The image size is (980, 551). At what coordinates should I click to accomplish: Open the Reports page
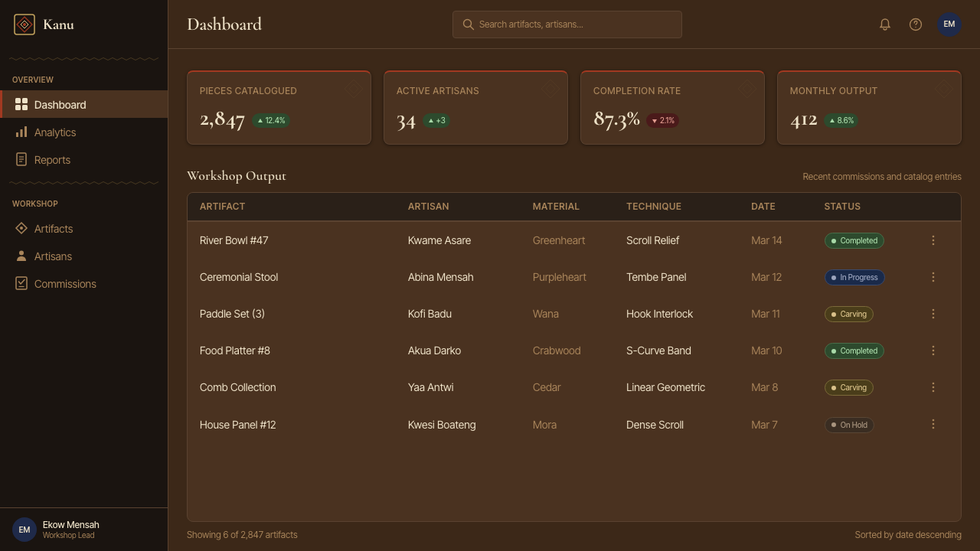pyautogui.click(x=83, y=159)
